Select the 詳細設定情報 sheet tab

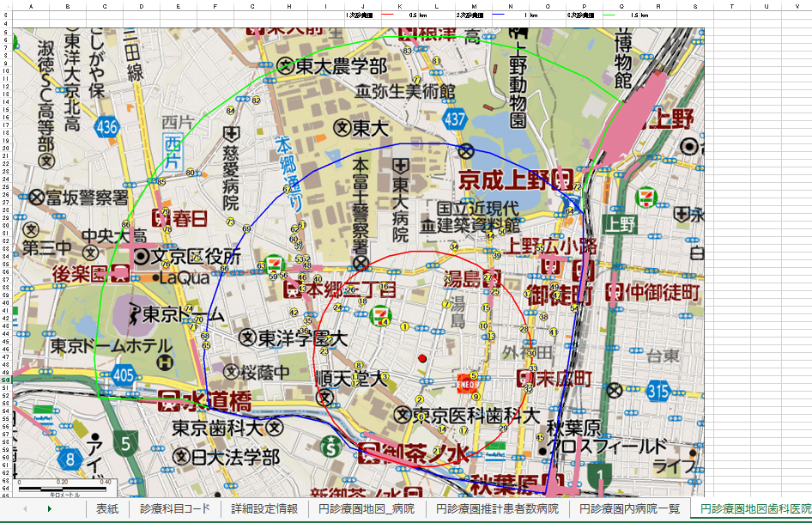click(x=264, y=509)
